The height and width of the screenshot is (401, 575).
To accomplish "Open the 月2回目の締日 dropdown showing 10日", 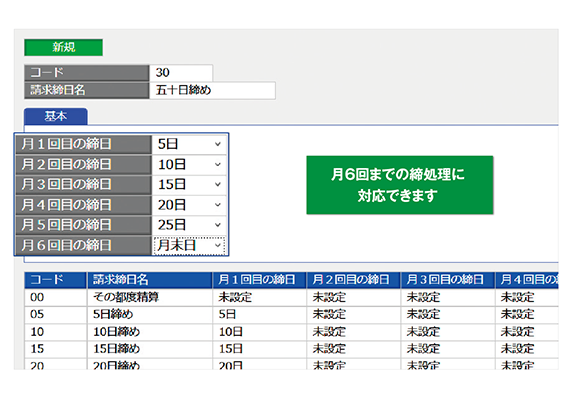I will [189, 164].
